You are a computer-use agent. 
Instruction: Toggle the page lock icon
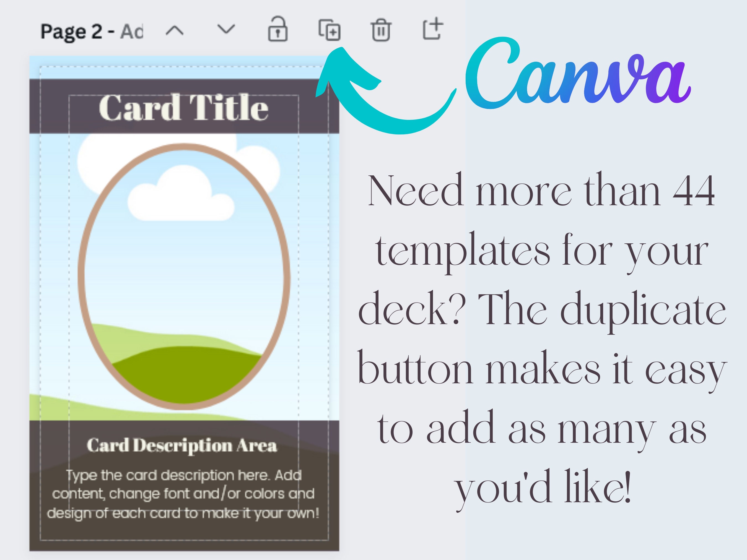[x=277, y=29]
